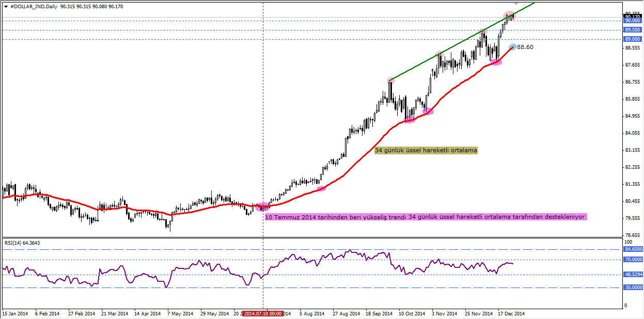The width and height of the screenshot is (644, 319).
Task: Select the blue circle marker beside 88.60
Action: pos(512,47)
